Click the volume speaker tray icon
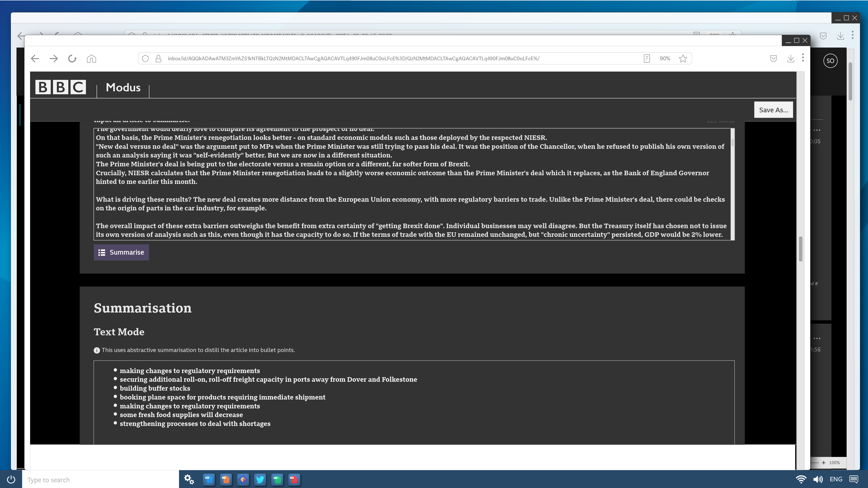Viewport: 868px width, 488px height. pos(818,479)
